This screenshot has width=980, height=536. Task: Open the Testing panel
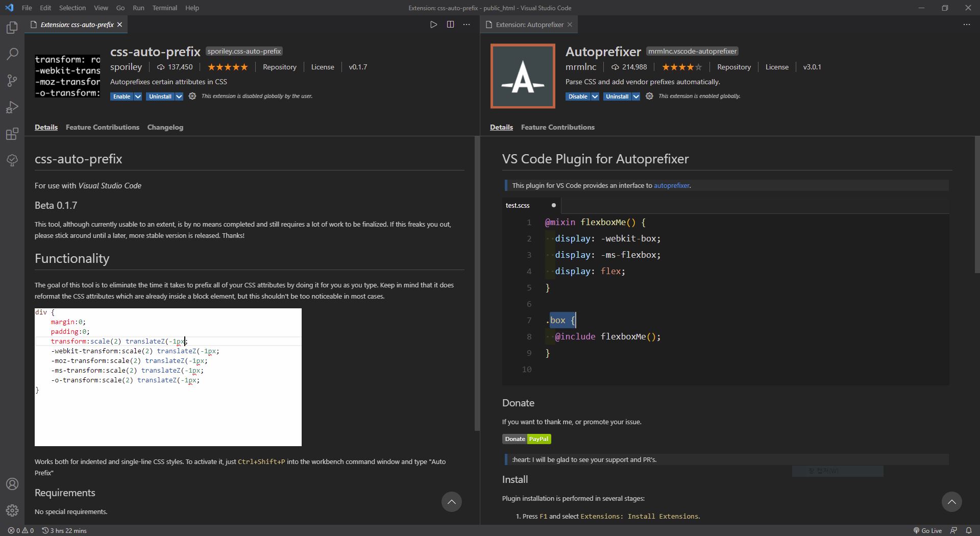coord(12,160)
